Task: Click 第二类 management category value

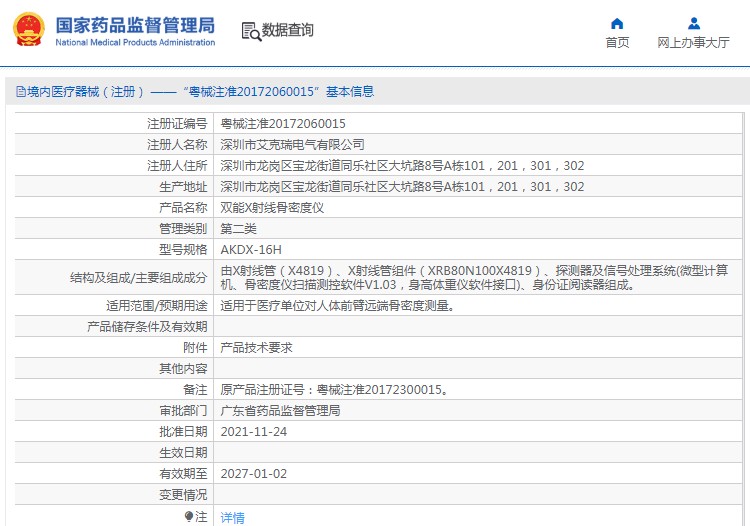Action: (x=238, y=229)
